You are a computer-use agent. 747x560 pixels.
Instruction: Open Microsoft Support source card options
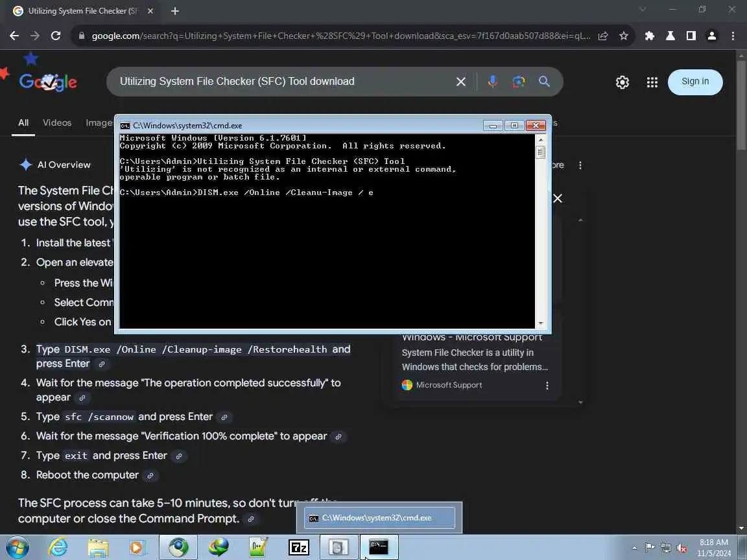[547, 386]
